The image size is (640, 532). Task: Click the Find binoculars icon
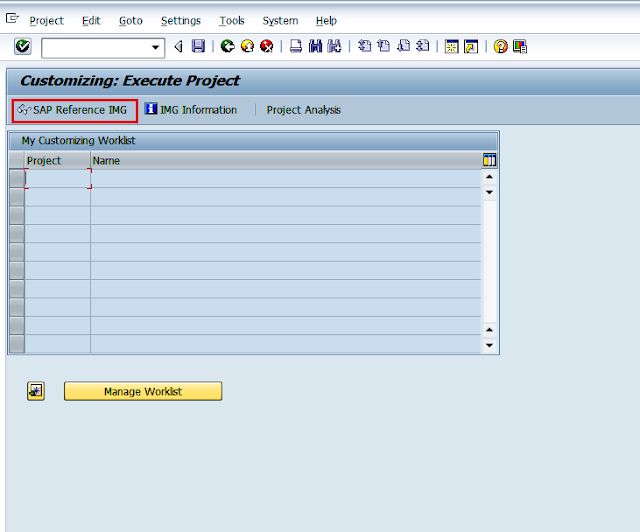point(316,46)
